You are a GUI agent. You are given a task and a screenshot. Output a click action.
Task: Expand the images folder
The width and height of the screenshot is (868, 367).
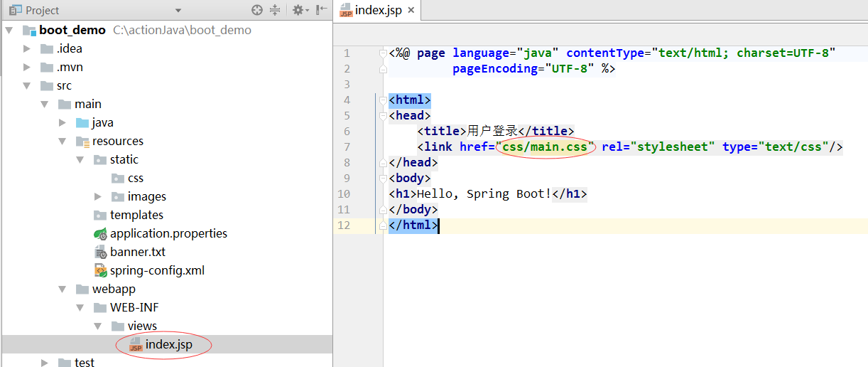click(x=98, y=196)
